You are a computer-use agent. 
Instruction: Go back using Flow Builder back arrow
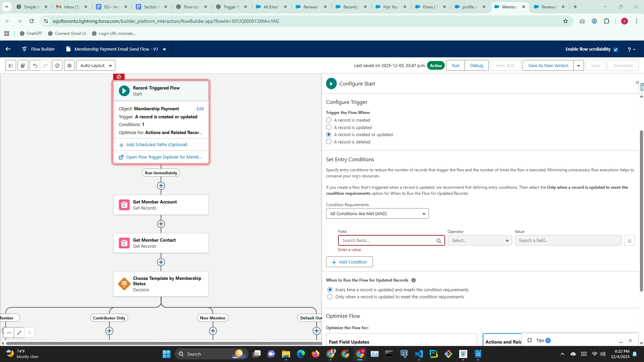[x=8, y=49]
